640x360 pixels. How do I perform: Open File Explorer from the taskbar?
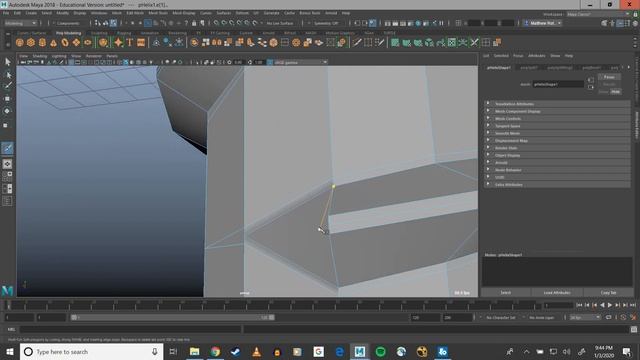[194, 351]
